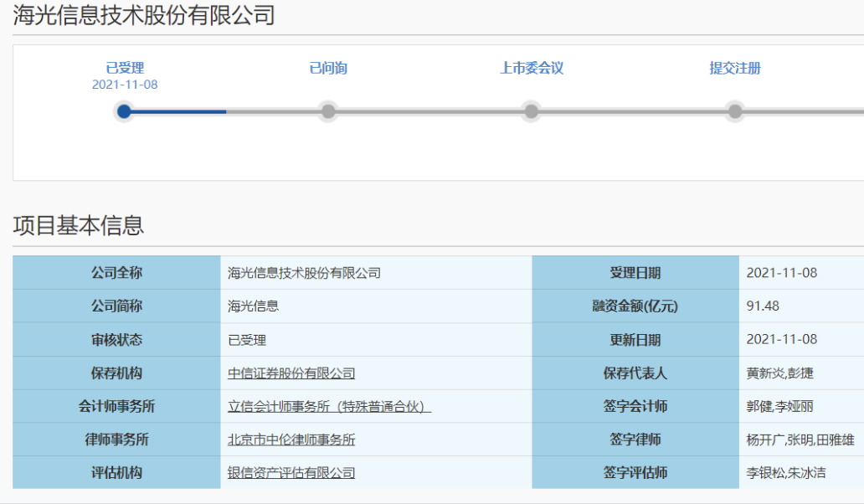Select the 提交注册 stage label
The width and height of the screenshot is (864, 504).
point(735,68)
